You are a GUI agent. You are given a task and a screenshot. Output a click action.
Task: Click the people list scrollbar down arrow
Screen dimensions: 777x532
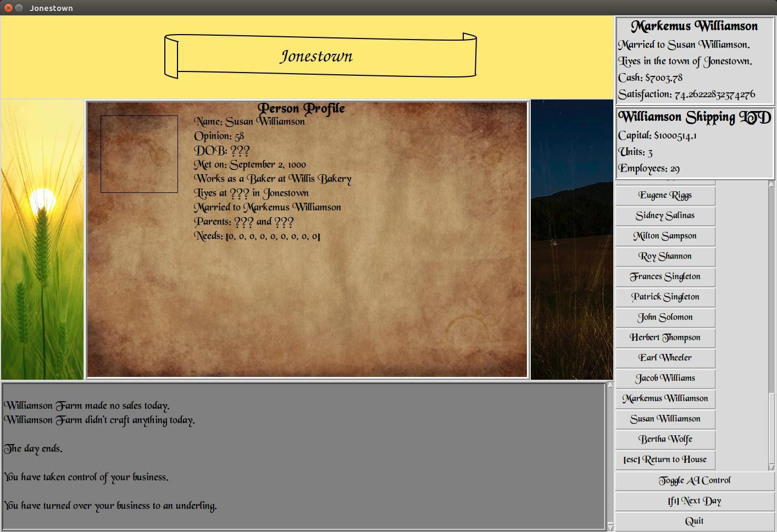pyautogui.click(x=772, y=468)
